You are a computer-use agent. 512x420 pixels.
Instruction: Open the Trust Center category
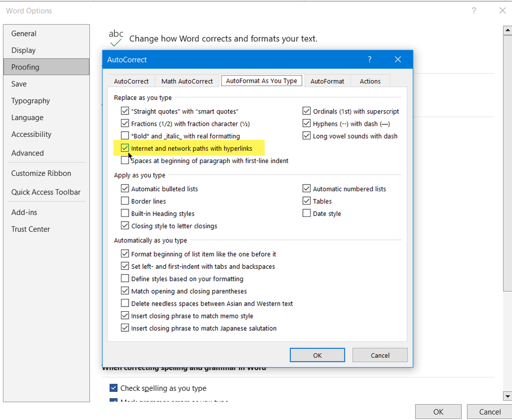(x=46, y=229)
